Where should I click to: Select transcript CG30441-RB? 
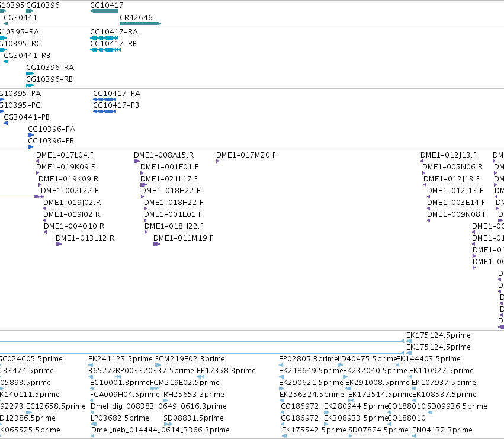pyautogui.click(x=27, y=56)
